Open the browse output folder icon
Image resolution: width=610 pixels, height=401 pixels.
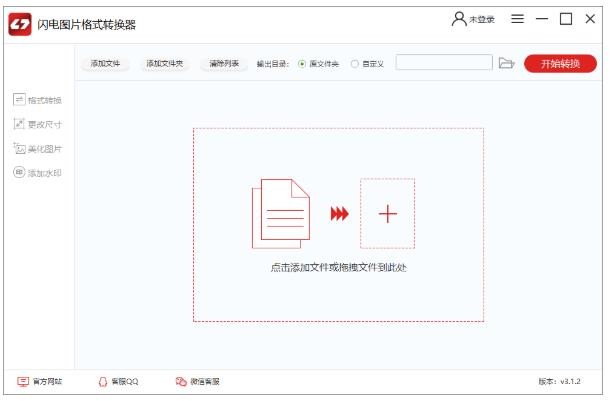507,63
